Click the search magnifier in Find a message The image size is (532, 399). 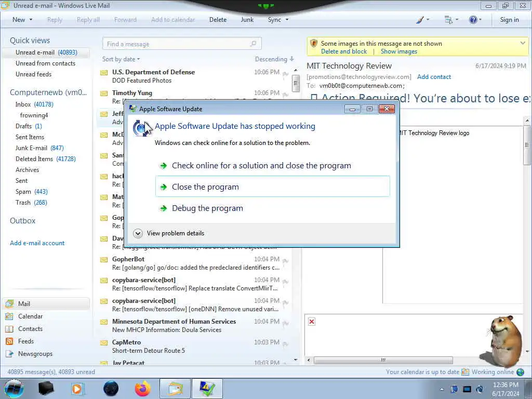pyautogui.click(x=253, y=44)
